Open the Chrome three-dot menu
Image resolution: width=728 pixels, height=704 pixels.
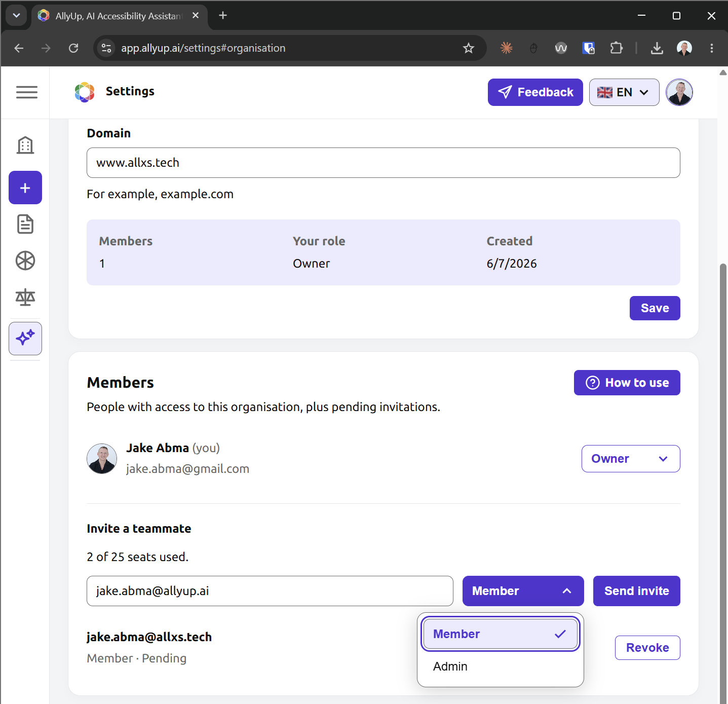pos(712,48)
